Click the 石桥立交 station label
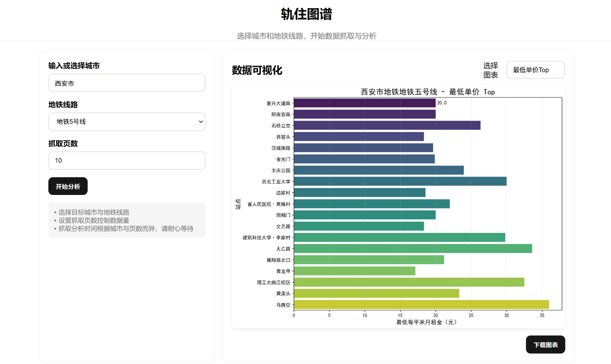 click(x=281, y=126)
